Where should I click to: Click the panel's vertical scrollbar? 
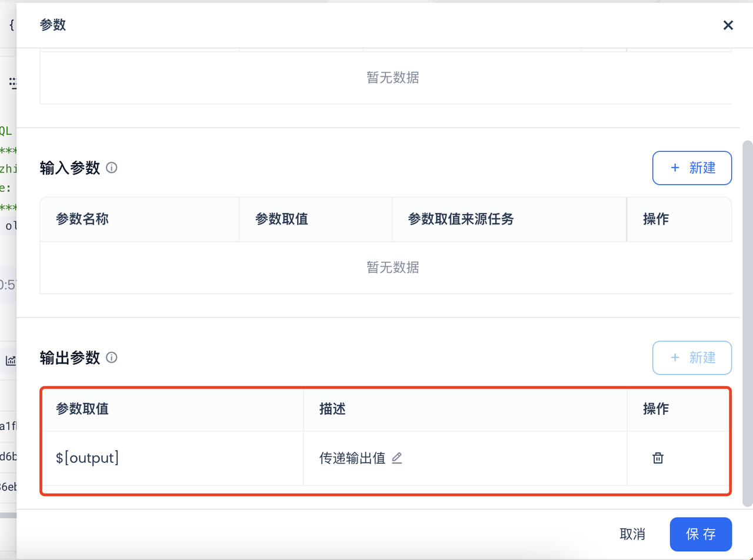747,324
